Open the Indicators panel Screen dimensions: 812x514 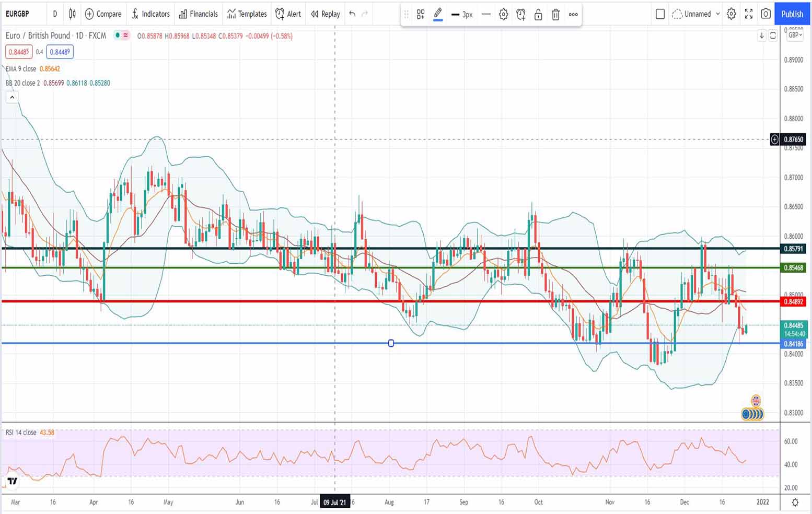(x=150, y=14)
